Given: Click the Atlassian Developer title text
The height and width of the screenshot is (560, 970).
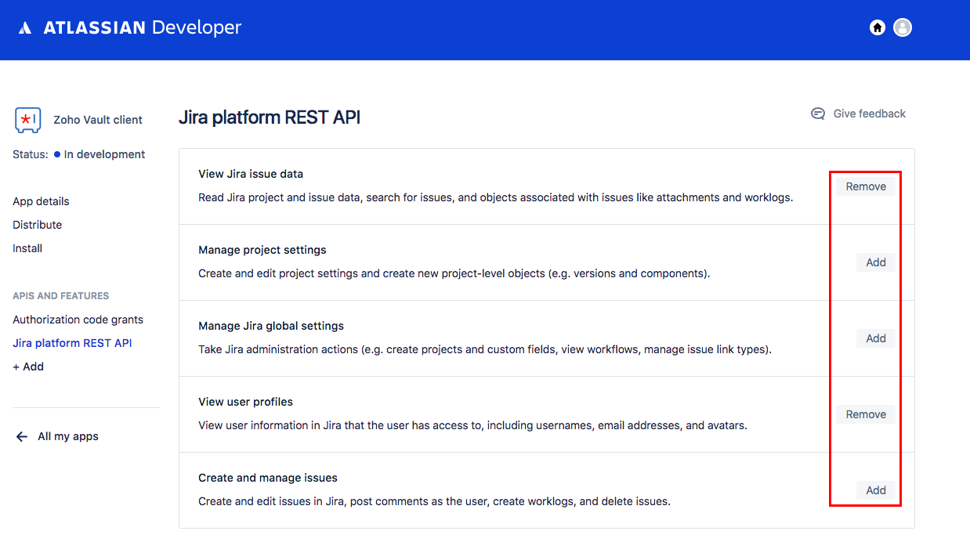Looking at the screenshot, I should [x=142, y=28].
